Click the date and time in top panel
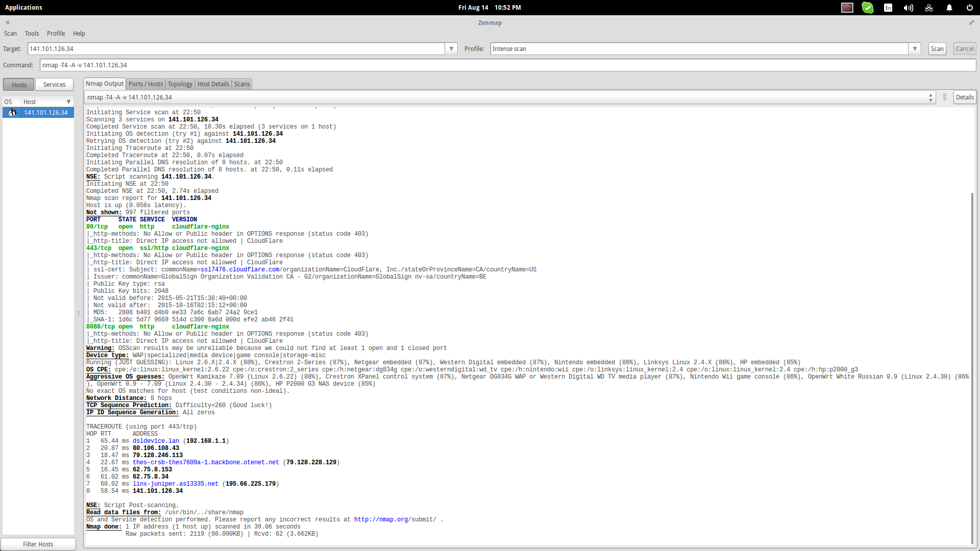The height and width of the screenshot is (551, 980). click(489, 8)
